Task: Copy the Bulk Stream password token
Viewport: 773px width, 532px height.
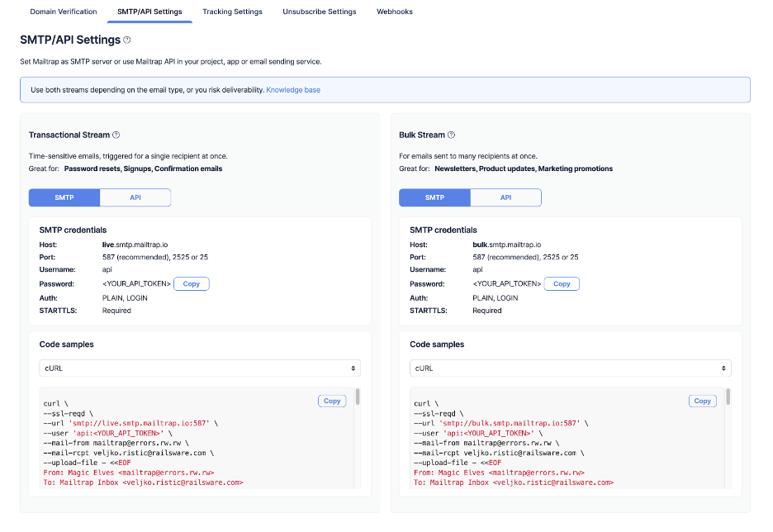Action: [x=562, y=283]
